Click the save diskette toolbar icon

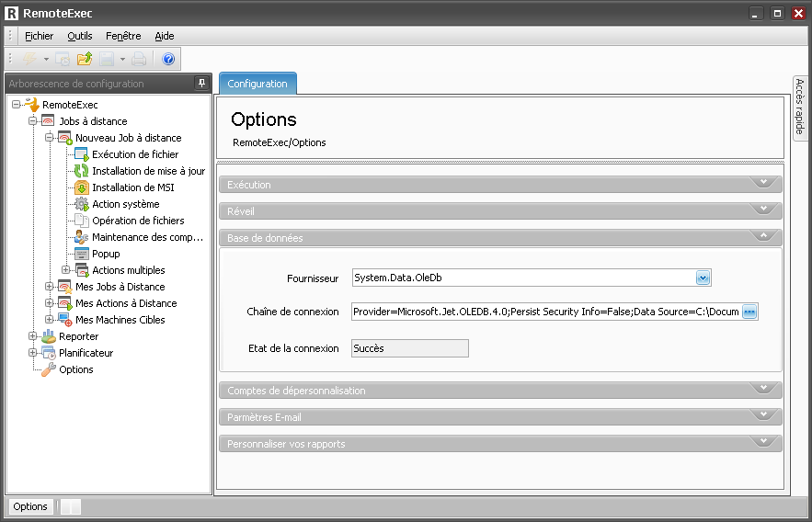(107, 59)
